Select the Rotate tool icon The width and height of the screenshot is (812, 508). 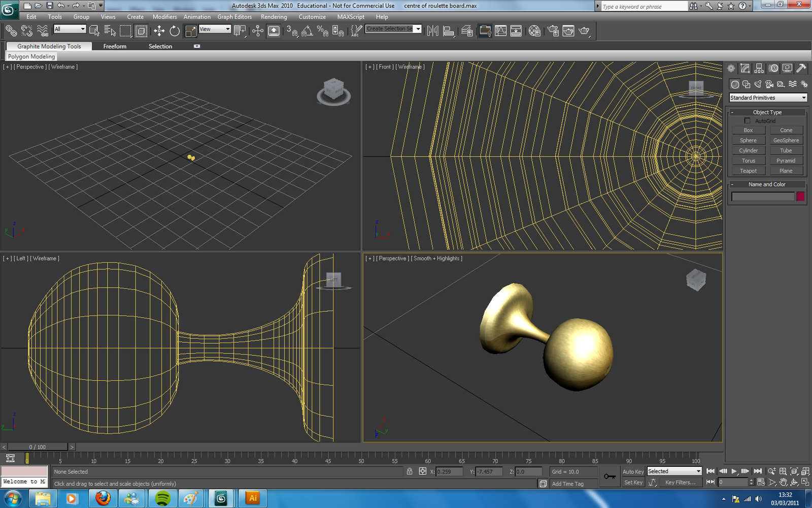click(175, 31)
